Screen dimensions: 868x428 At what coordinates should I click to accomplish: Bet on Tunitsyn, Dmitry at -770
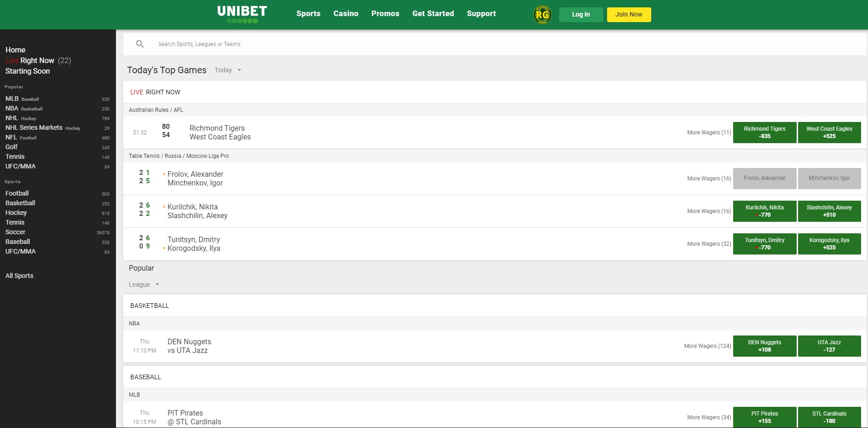click(x=764, y=244)
